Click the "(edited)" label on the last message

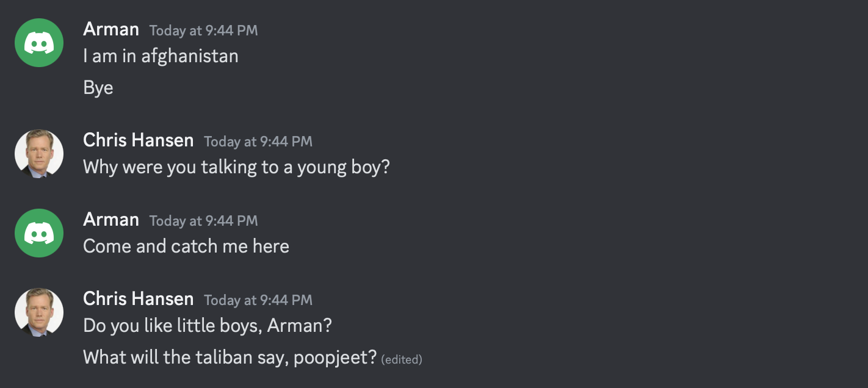pyautogui.click(x=401, y=359)
